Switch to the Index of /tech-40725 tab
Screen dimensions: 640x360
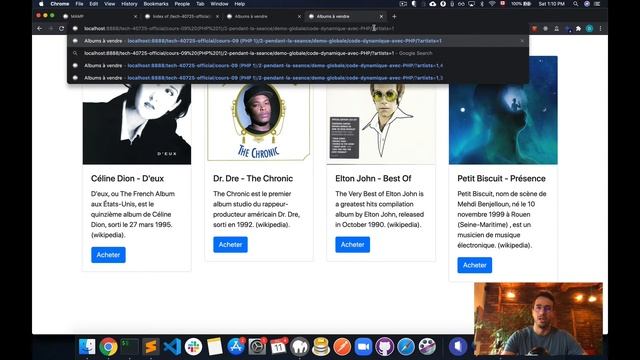[x=182, y=16]
